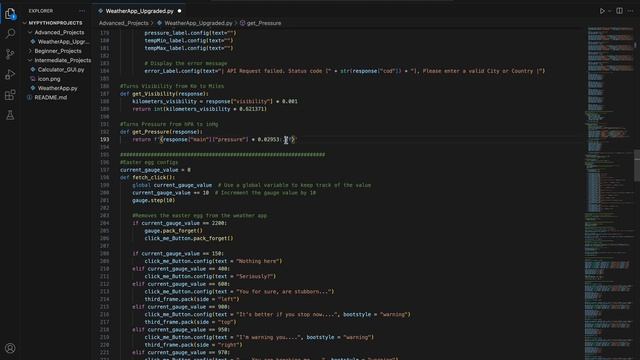Open the Source Control view
Image resolution: width=640 pixels, height=360 pixels.
point(10,54)
